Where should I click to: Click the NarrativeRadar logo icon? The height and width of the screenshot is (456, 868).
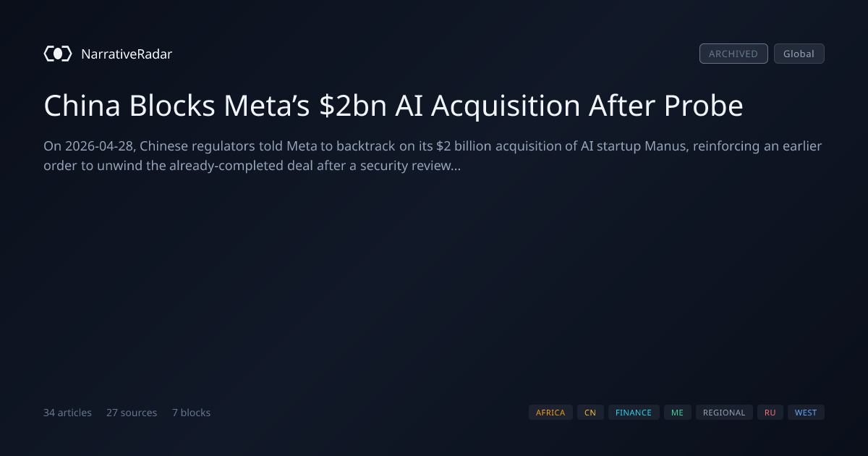[x=58, y=54]
